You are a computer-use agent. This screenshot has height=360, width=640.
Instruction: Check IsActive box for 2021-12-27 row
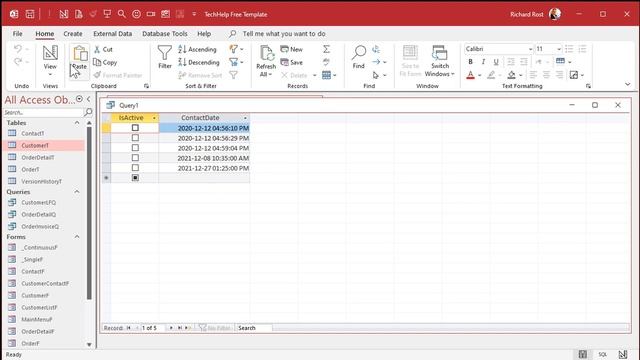tap(135, 168)
